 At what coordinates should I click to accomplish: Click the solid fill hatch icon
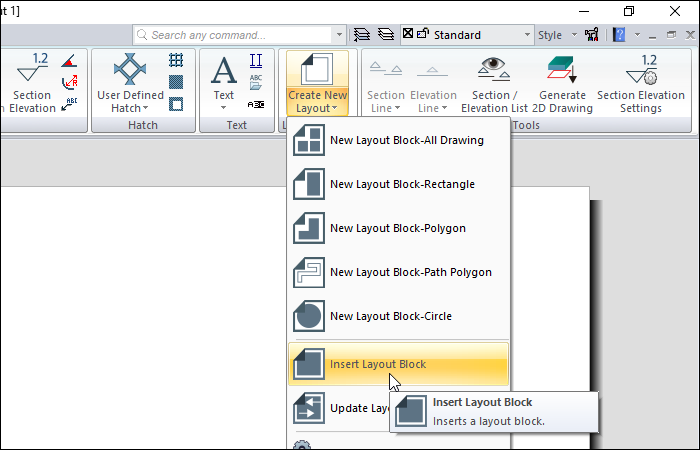(x=176, y=82)
